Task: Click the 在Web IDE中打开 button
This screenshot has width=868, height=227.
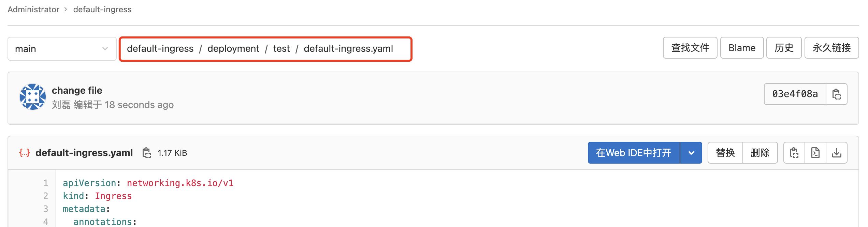Action: (634, 153)
